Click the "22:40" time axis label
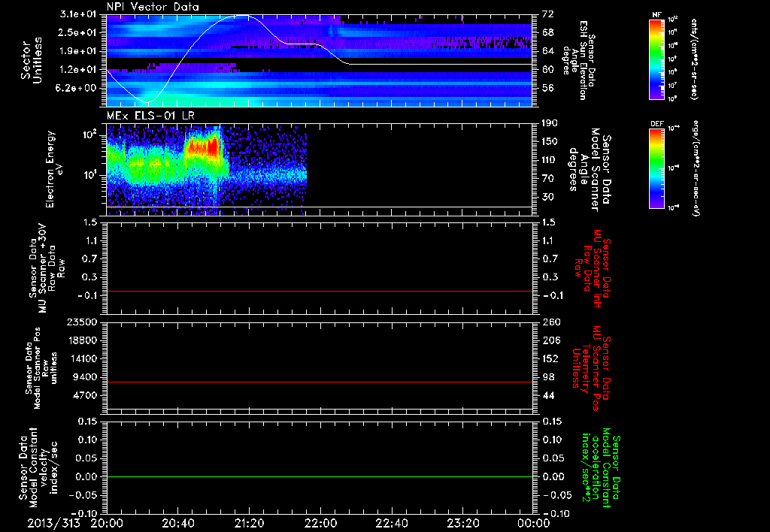Screen dimensions: 770x532 (391, 523)
